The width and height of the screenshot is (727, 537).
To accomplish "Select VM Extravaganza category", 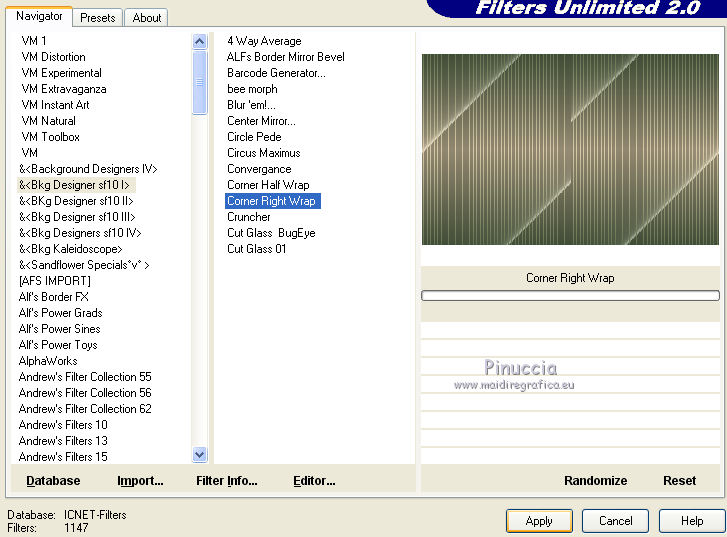I will pyautogui.click(x=64, y=89).
